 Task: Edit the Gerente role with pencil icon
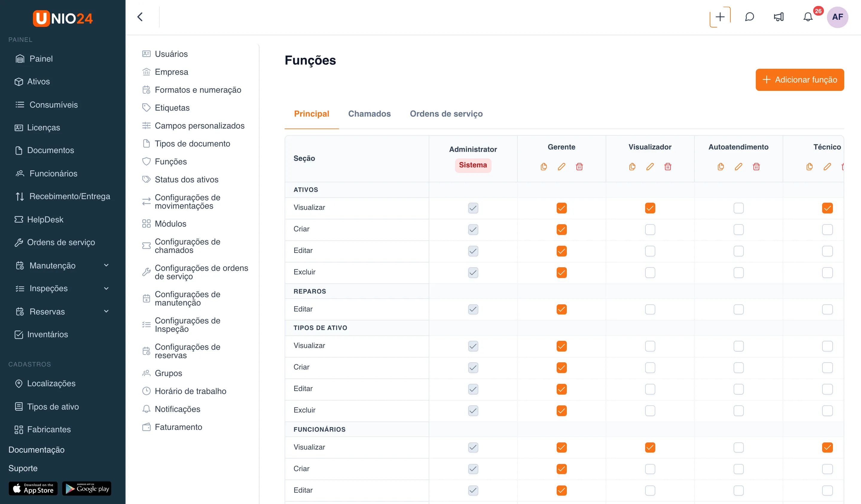[x=561, y=167]
